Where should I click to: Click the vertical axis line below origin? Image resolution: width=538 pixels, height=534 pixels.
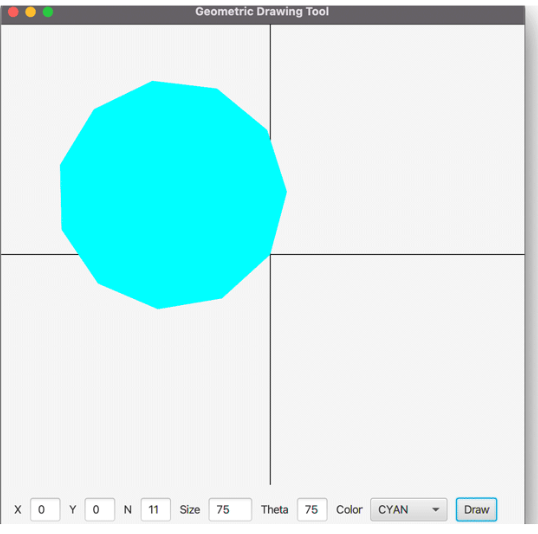[270, 371]
